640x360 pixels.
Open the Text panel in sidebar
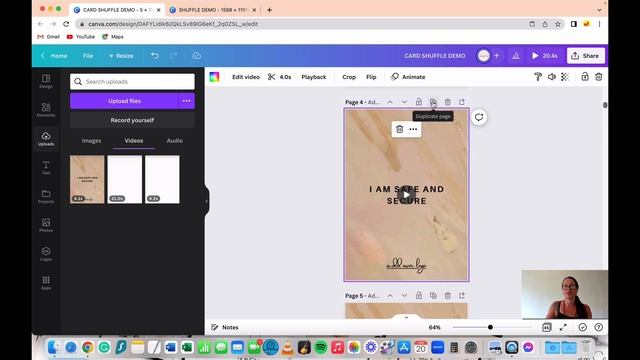[x=46, y=167]
